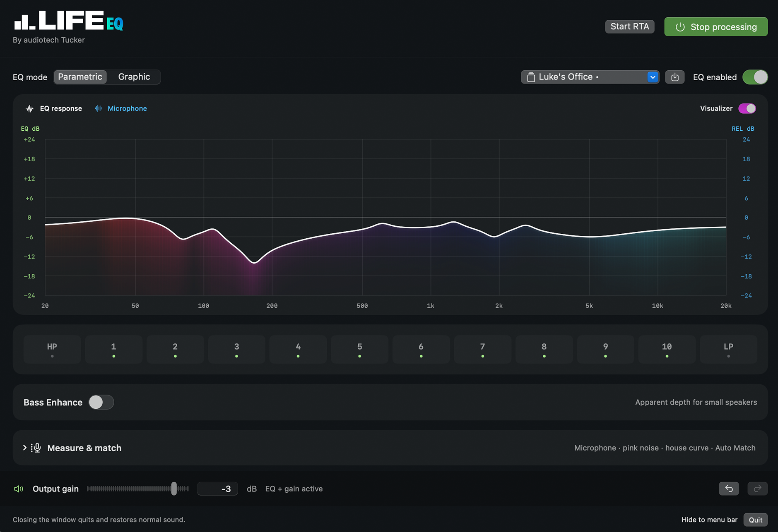Click the Measure & match heading

84,448
